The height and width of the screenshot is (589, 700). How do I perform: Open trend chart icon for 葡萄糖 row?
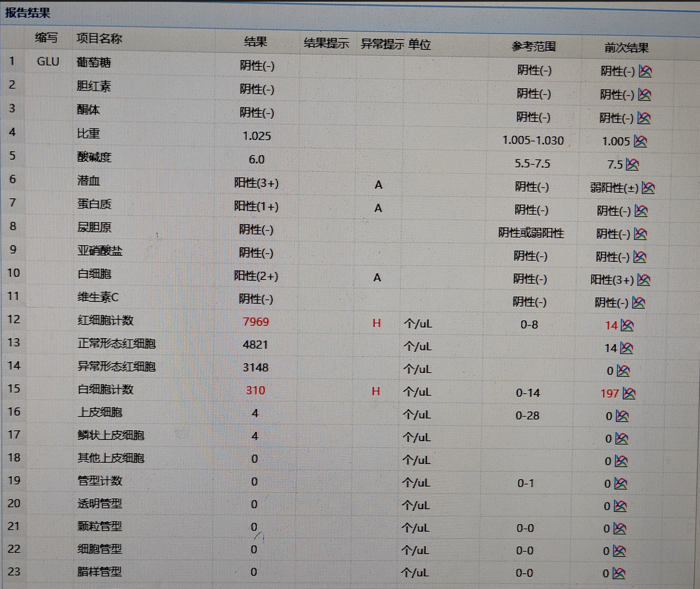(x=645, y=71)
